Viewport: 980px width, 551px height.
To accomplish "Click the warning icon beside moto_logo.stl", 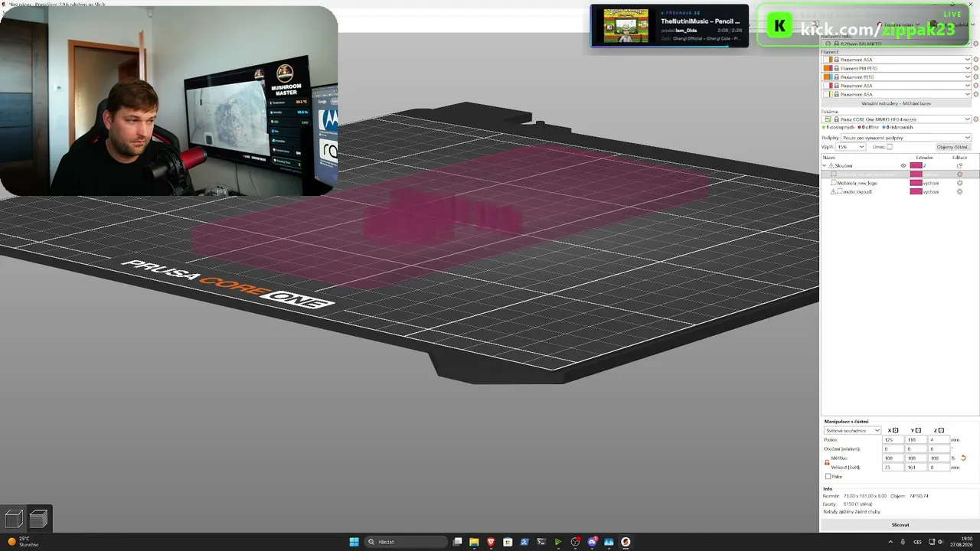I will [834, 191].
